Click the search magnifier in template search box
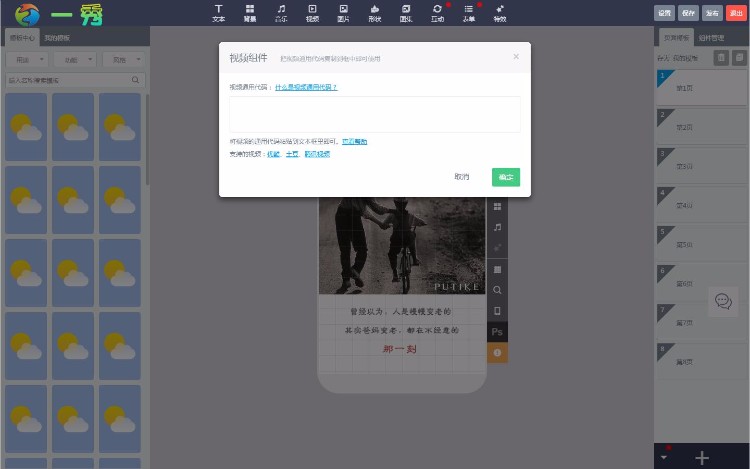This screenshot has width=750, height=469. 135,80
